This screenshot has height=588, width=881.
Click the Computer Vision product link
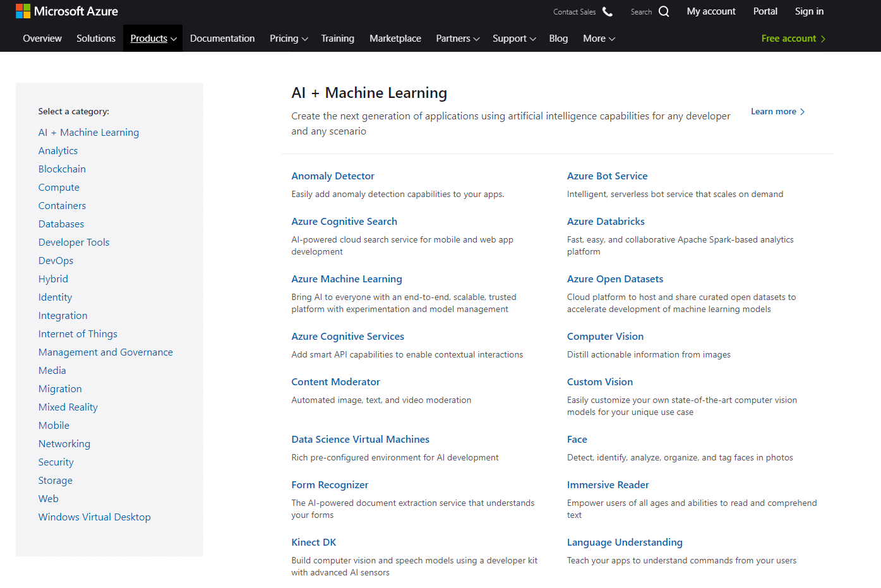click(605, 336)
